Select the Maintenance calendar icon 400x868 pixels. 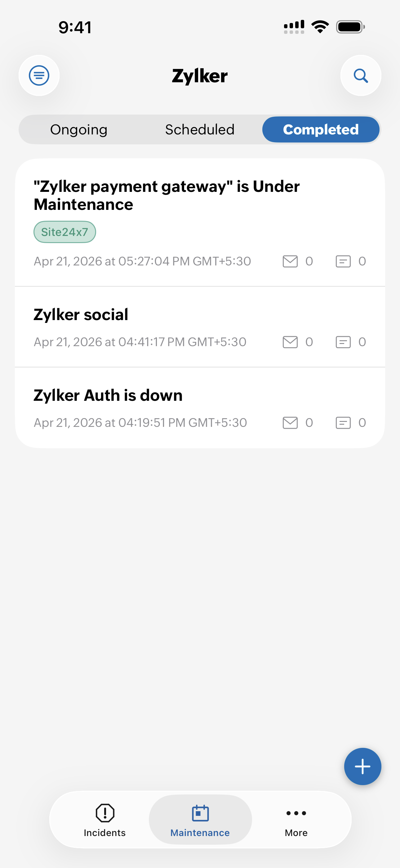tap(200, 813)
